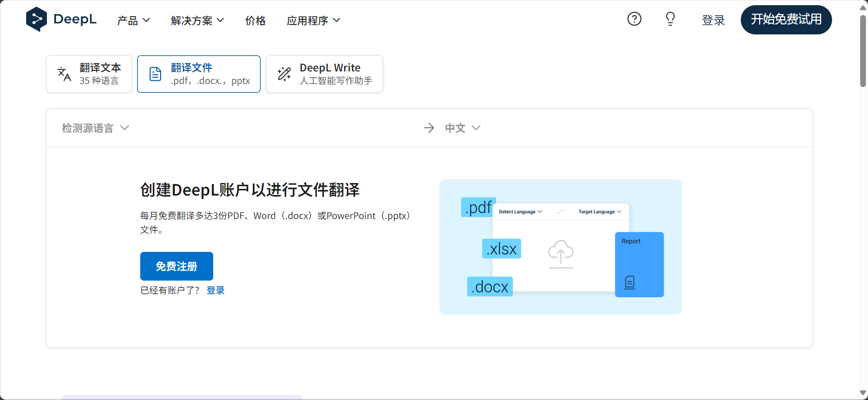Open the help question mark icon
Viewport: 868px width, 400px height.
point(634,19)
